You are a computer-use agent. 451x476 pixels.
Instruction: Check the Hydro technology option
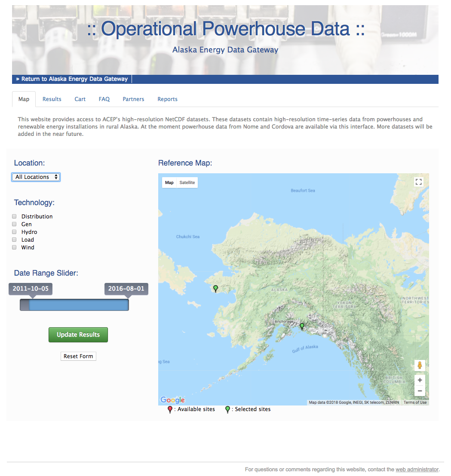coord(14,232)
